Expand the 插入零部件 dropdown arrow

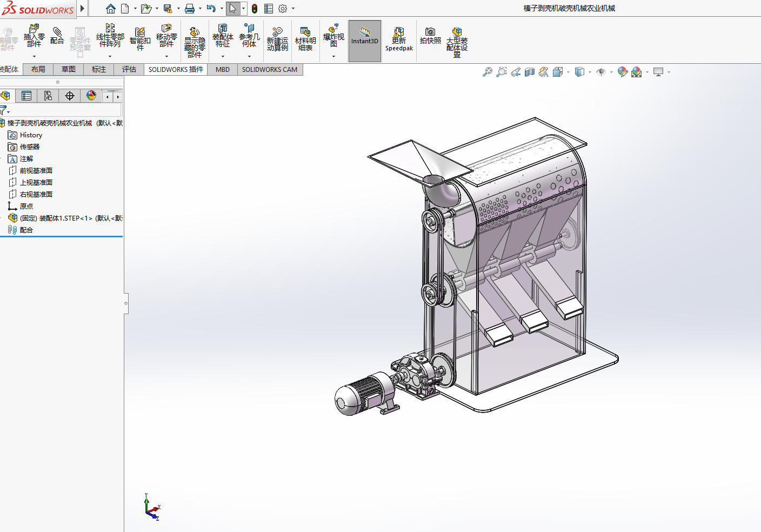click(34, 56)
